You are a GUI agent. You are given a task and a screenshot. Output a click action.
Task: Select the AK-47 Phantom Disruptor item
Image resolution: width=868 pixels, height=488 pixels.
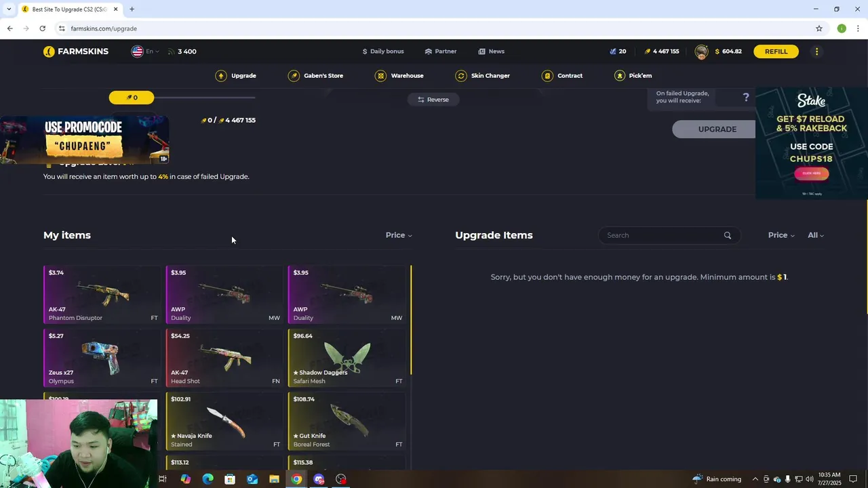coord(102,295)
